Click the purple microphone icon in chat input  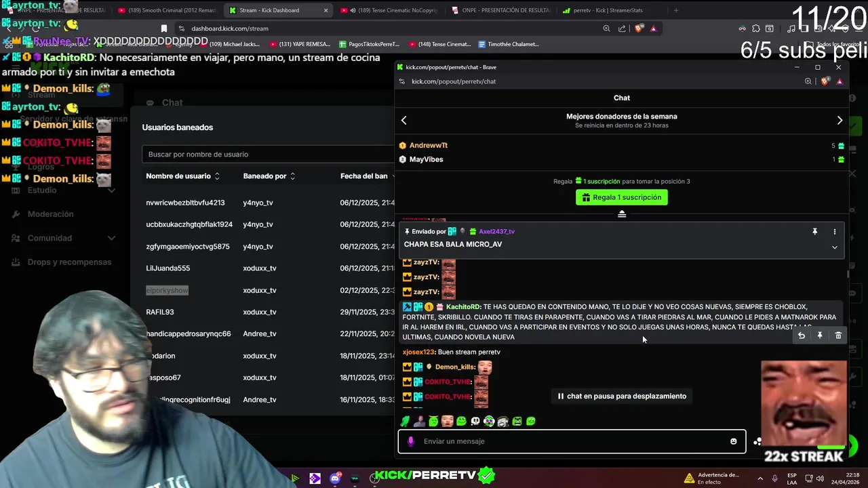tap(410, 441)
